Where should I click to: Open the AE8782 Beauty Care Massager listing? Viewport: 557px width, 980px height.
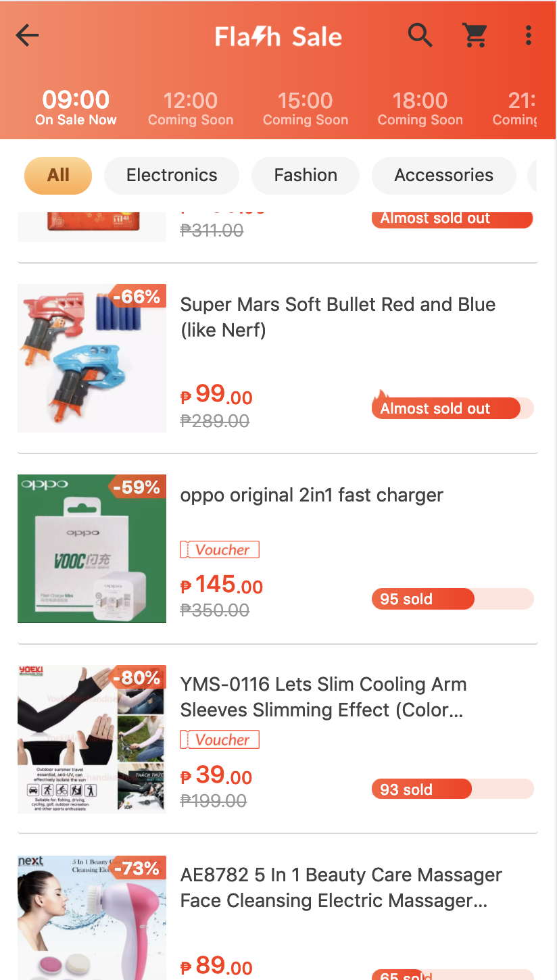341,887
